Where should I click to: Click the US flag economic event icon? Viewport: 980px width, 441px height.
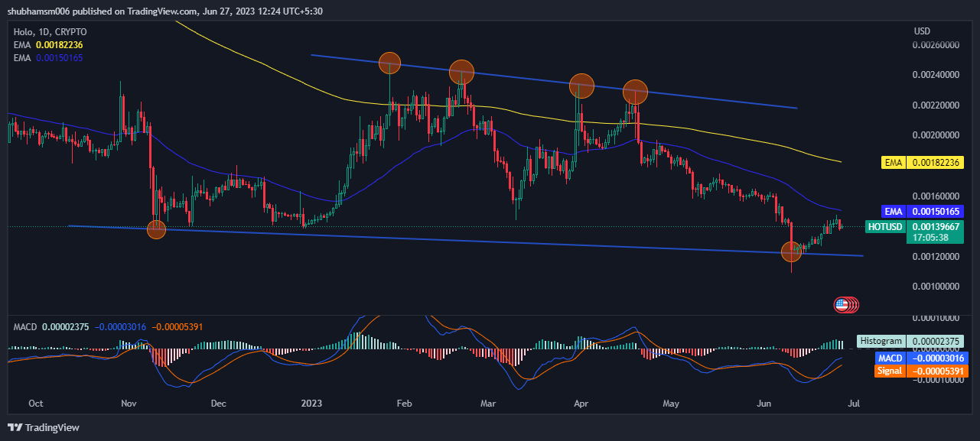tap(842, 304)
